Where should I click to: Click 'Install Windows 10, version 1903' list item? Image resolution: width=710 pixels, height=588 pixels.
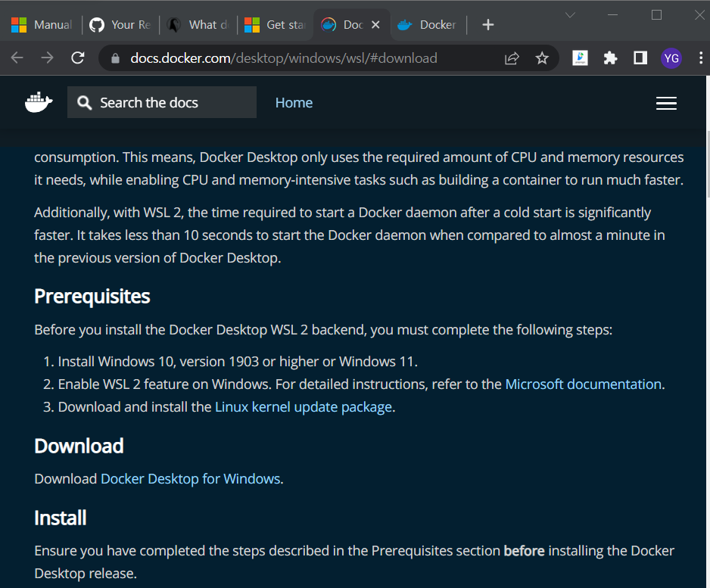coord(237,362)
